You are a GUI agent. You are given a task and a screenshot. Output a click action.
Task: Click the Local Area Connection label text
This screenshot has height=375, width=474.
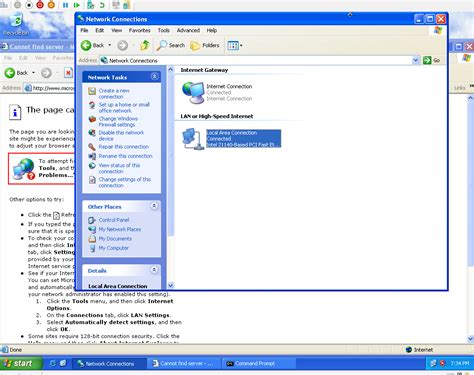point(232,133)
